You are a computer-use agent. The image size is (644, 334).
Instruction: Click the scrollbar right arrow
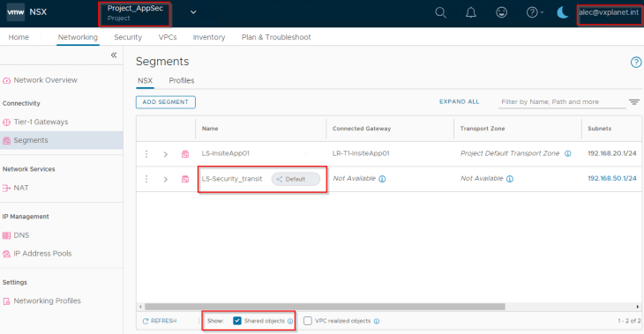tap(638, 307)
